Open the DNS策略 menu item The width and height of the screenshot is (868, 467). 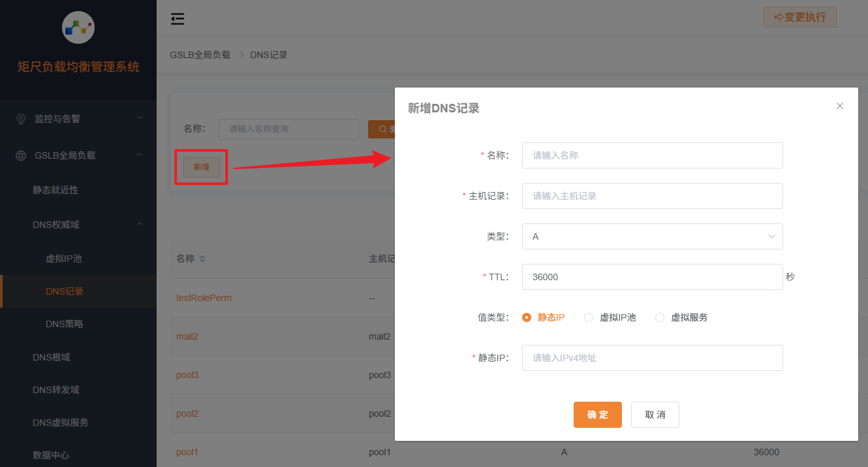65,324
